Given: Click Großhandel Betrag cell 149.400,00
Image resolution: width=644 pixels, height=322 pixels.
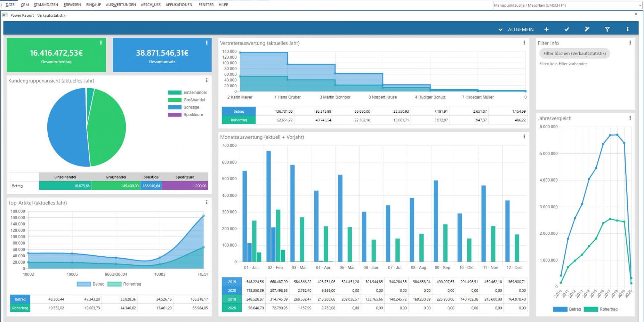Looking at the screenshot, I should (x=116, y=186).
